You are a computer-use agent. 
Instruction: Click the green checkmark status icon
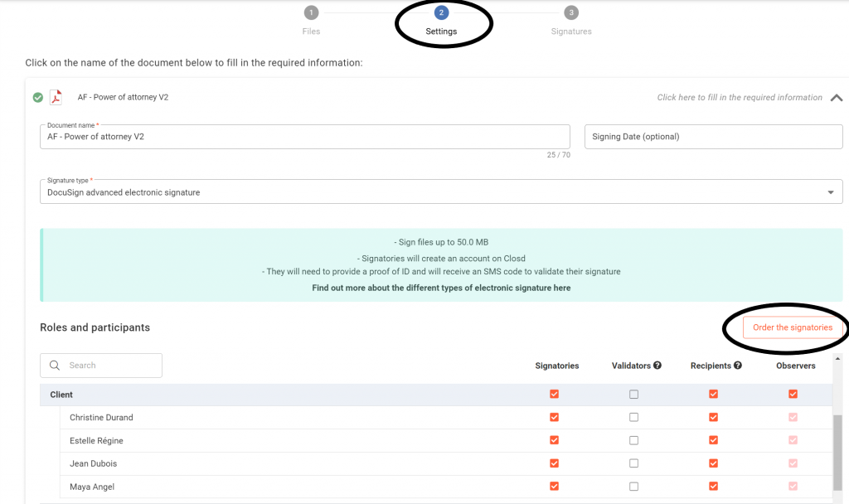[x=38, y=98]
